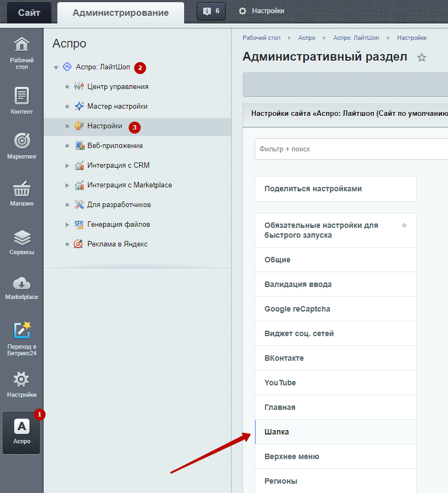Click the Мастер настройки star icon
The height and width of the screenshot is (493, 448).
[79, 106]
